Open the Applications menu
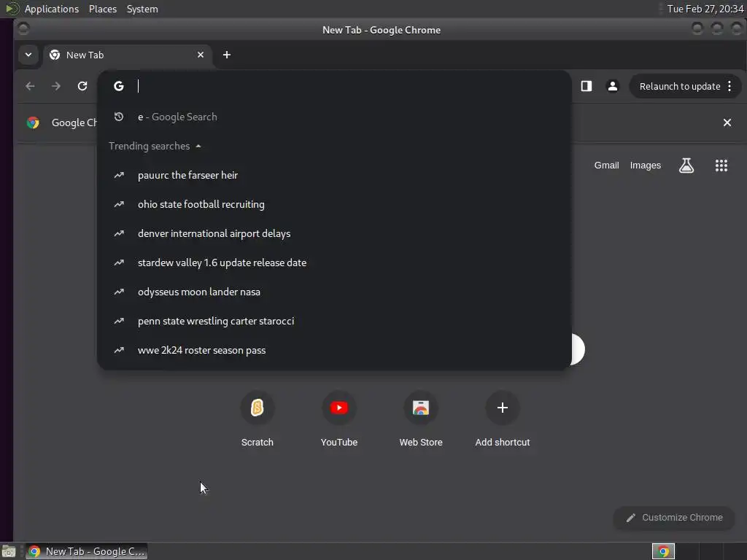Image resolution: width=747 pixels, height=560 pixels. [x=52, y=9]
